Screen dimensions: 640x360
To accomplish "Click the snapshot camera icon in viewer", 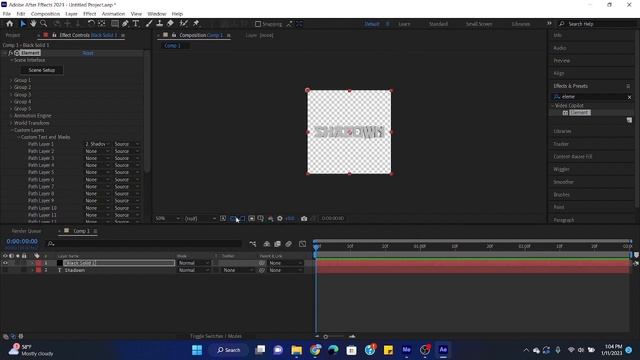I will pyautogui.click(x=304, y=218).
